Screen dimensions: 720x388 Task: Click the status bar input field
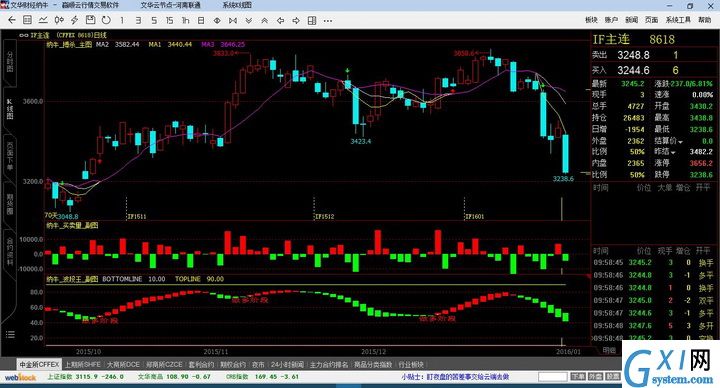[x=552, y=377]
